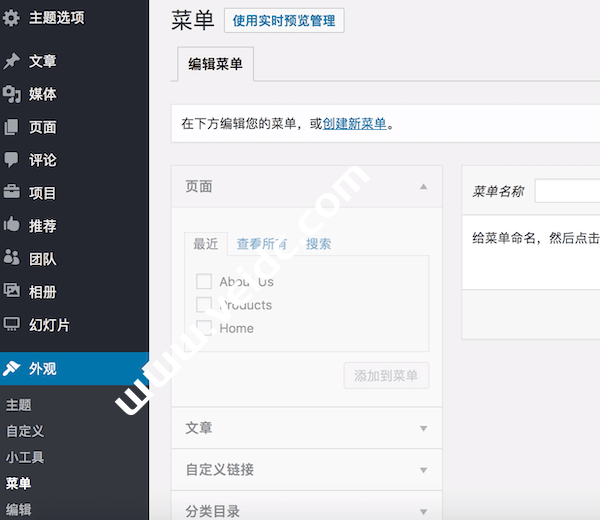Check the About Us page checkbox
This screenshot has width=600, height=520.
click(x=204, y=281)
